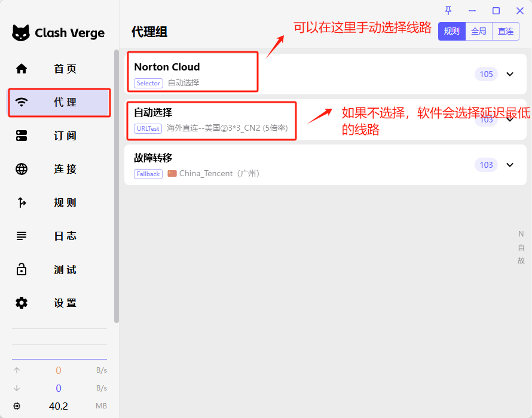This screenshot has height=418, width=532.
Task: Switch proxy mode to 直连 (Direct)
Action: [x=506, y=32]
